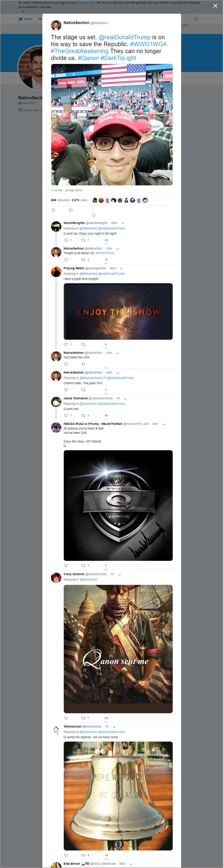Retweet the main NativeSection tweet
223x868 pixels.
tap(71, 210)
